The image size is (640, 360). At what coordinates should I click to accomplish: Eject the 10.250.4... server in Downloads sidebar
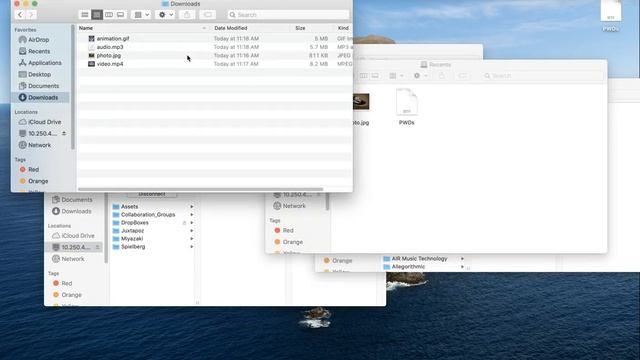click(64, 133)
